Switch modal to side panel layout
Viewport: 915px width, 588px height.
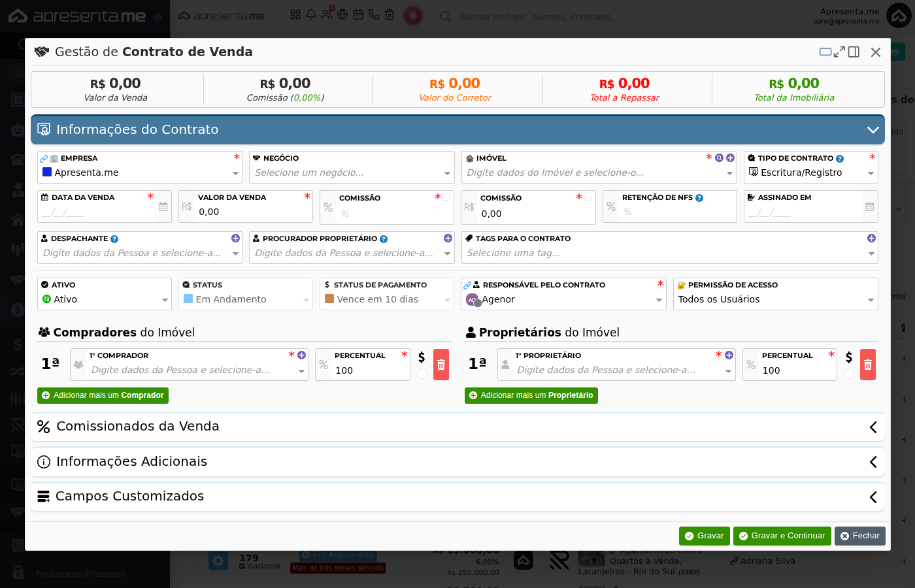854,52
